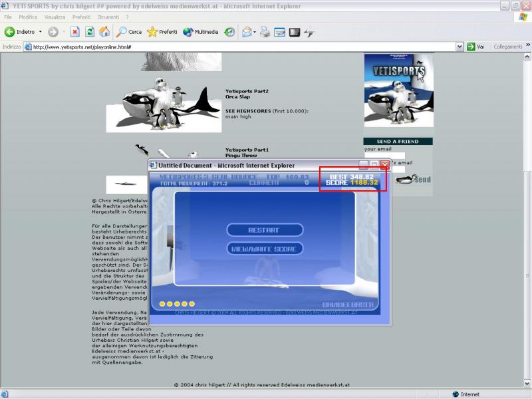532x399 pixels.
Task: Click the Vai go button
Action: tap(475, 47)
